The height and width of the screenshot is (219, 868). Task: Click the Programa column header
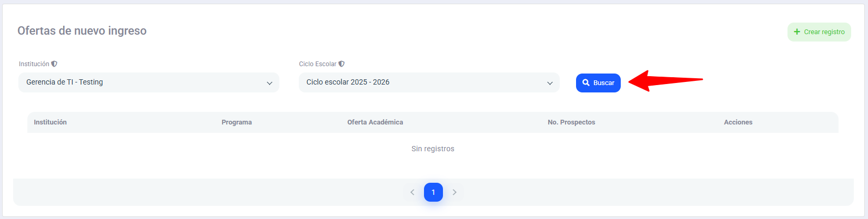237,122
